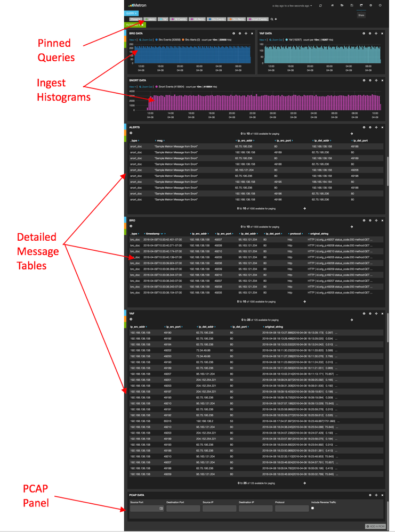Image resolution: width=395 pixels, height=532 pixels.
Task: Open SNORT DATA panel settings gear
Action: click(x=370, y=80)
